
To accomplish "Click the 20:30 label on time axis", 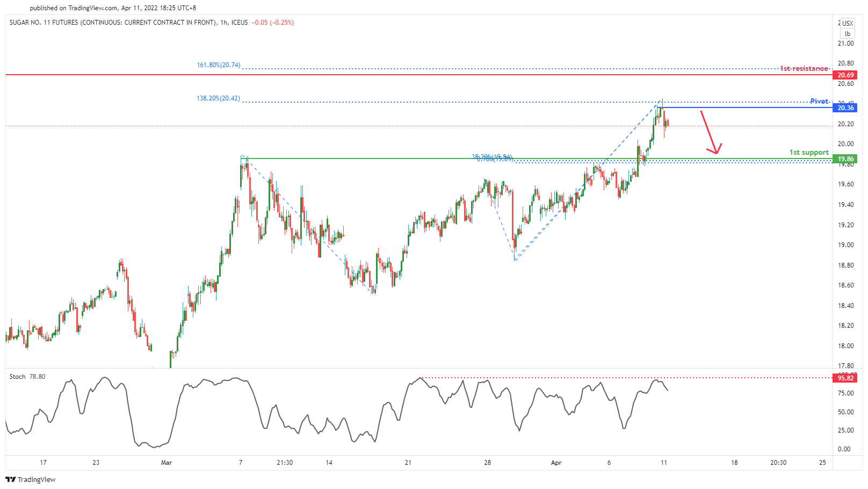I will (x=778, y=462).
